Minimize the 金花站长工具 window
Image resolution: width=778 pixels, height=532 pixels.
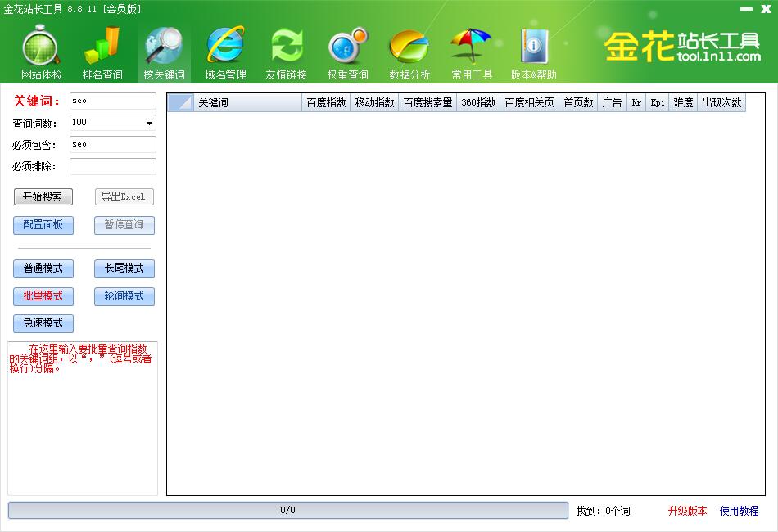pos(746,9)
